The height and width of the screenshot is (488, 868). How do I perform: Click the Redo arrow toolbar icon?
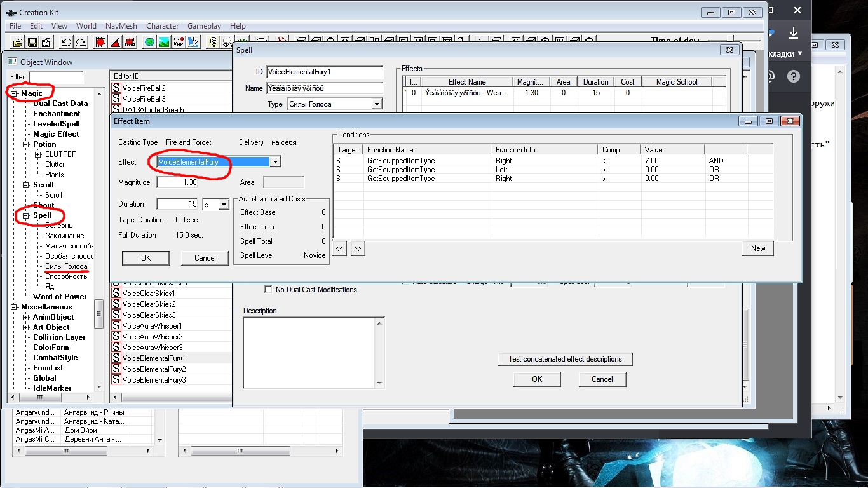tap(81, 43)
